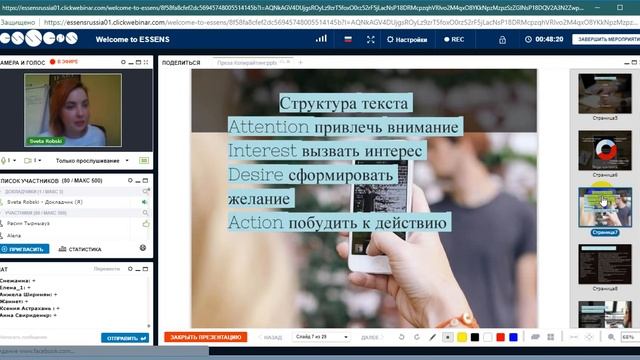Click speaker icon next to Sveta Robski
Image resolution: width=640 pixels, height=360 pixels.
point(144,202)
